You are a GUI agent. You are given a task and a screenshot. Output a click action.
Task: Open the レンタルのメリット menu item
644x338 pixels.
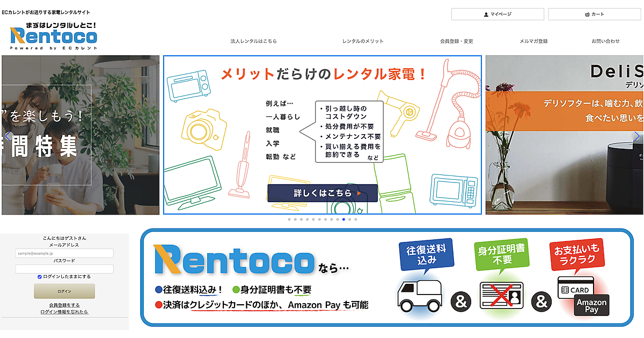(x=363, y=41)
